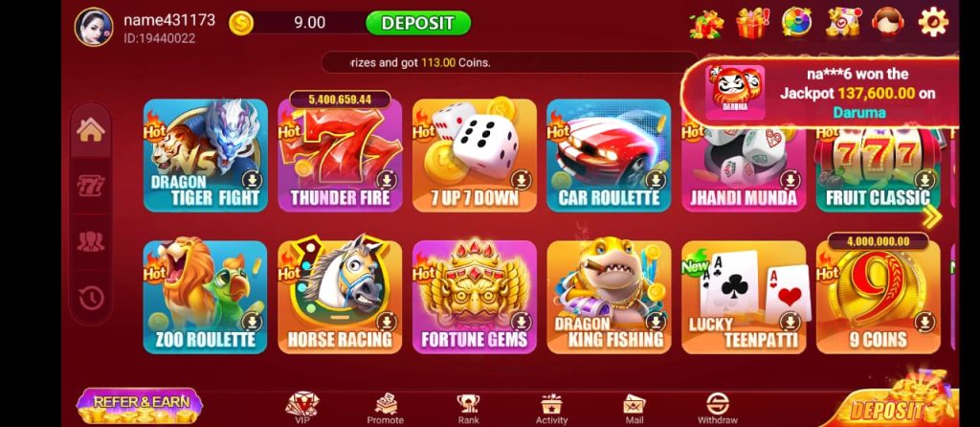Expand more games with yellow chevron arrow

tap(931, 217)
